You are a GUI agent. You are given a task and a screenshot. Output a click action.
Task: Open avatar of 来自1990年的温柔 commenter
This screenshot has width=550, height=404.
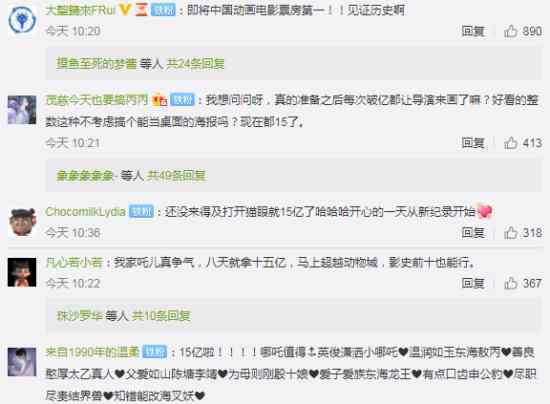22,362
